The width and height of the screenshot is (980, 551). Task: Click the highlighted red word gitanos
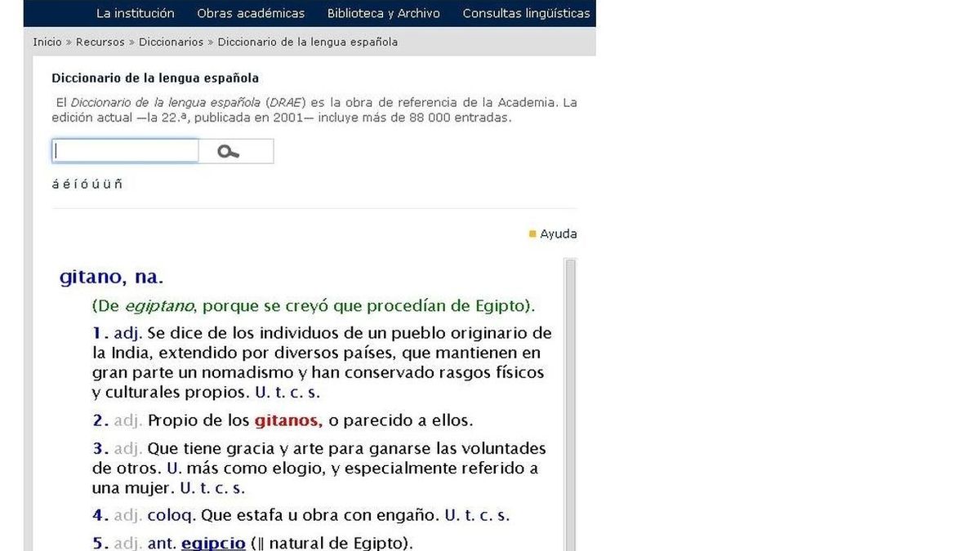pyautogui.click(x=288, y=421)
